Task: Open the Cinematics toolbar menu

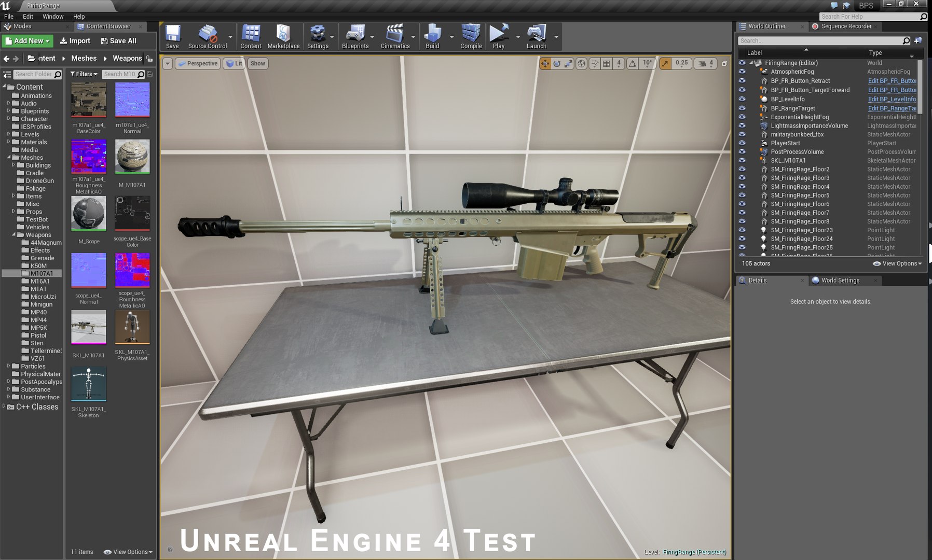Action: [x=395, y=36]
